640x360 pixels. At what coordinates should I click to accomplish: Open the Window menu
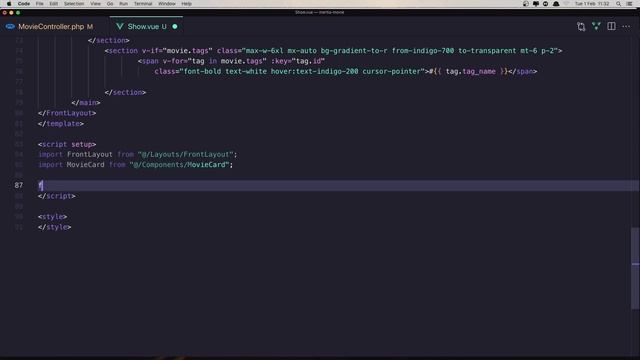[167, 4]
